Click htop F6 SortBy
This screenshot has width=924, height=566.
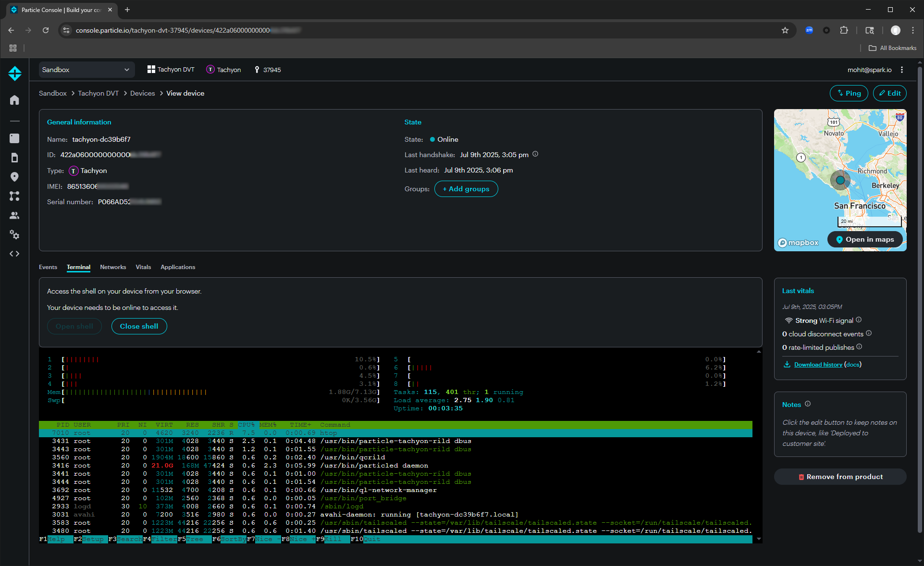pos(229,539)
